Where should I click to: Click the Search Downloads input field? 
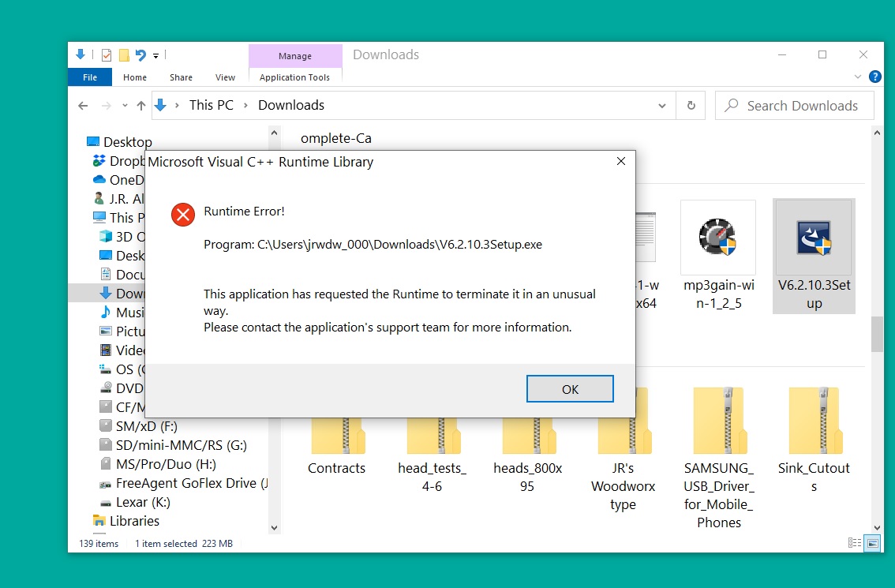(x=802, y=106)
